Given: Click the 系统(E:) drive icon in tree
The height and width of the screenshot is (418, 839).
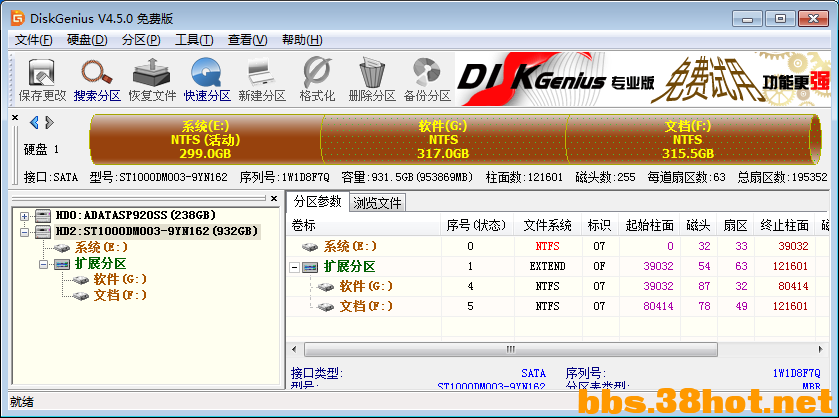Looking at the screenshot, I should pos(63,248).
